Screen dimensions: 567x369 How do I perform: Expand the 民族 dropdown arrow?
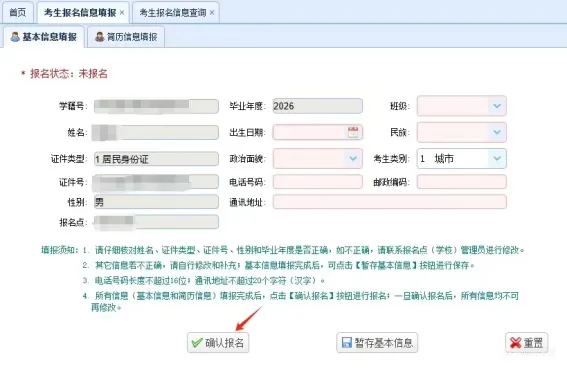coord(497,132)
